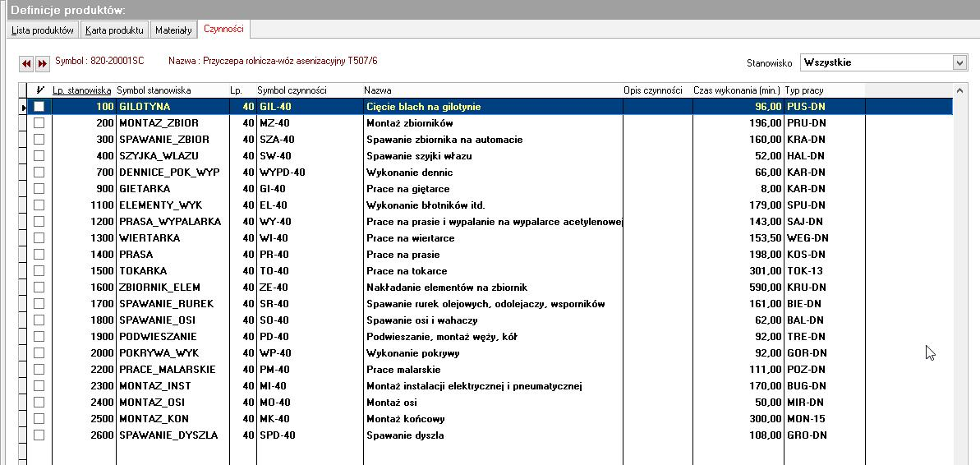980x465 pixels.
Task: Click the scroll up arrow of table
Action: tap(960, 91)
